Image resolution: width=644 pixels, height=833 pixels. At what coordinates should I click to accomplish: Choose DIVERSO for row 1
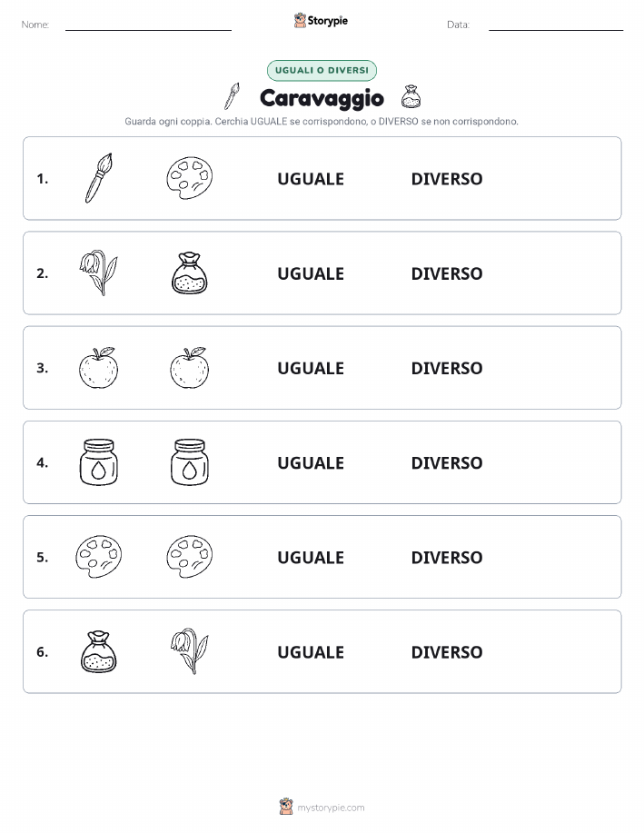coord(447,179)
